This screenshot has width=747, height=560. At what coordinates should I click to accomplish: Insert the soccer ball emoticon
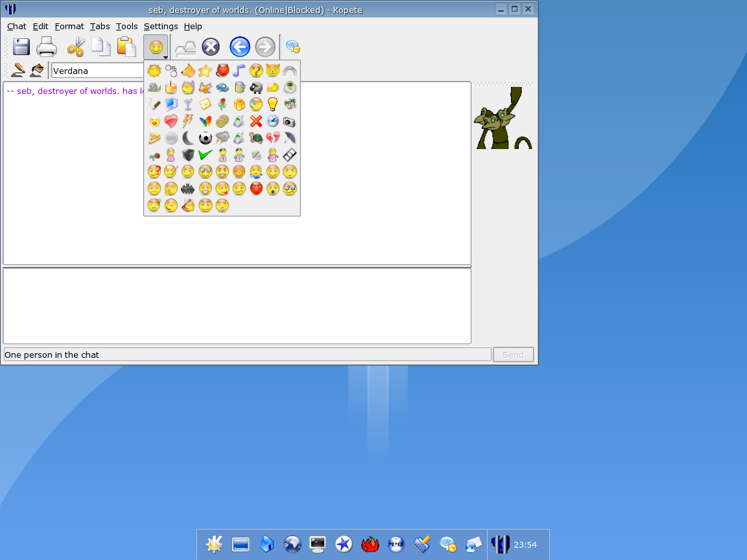205,138
